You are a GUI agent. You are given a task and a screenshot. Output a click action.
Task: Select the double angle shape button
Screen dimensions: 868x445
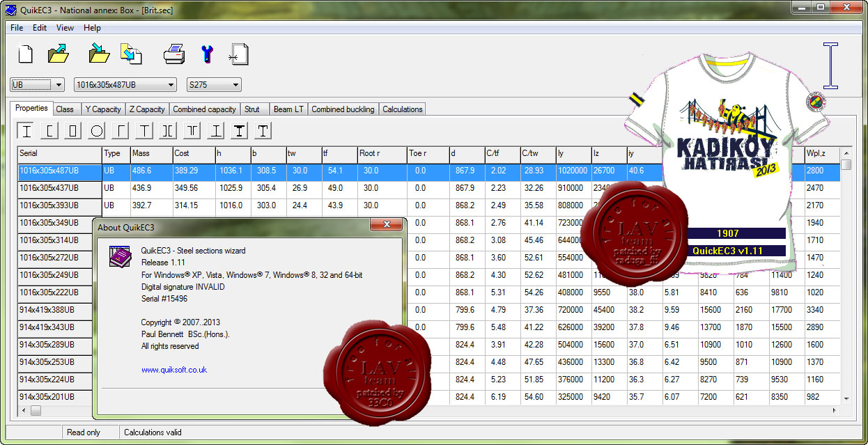[x=192, y=130]
